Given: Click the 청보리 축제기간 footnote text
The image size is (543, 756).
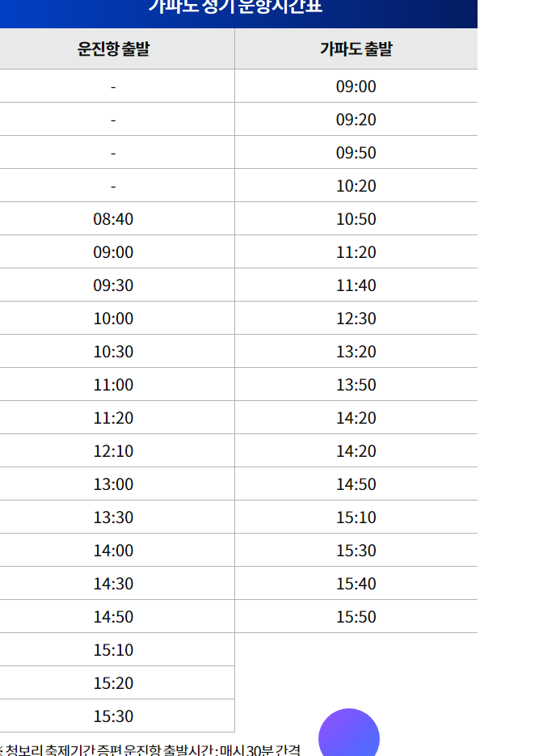Looking at the screenshot, I should [x=149, y=750].
